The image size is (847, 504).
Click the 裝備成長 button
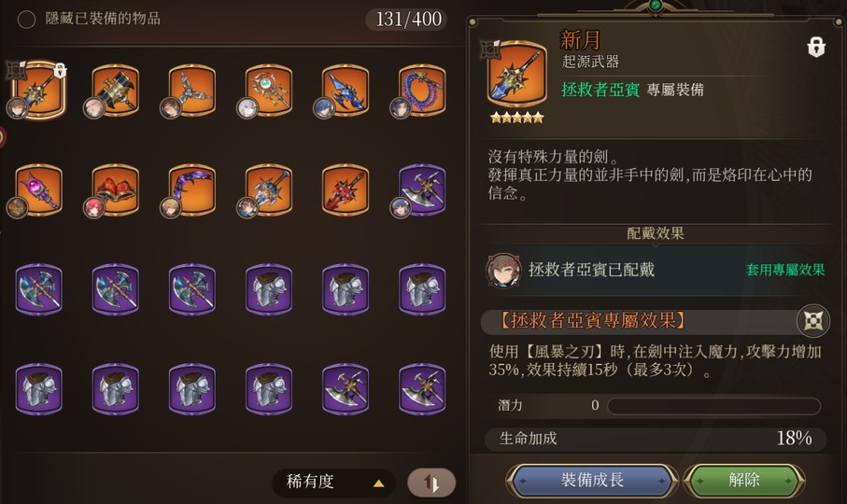click(x=591, y=480)
